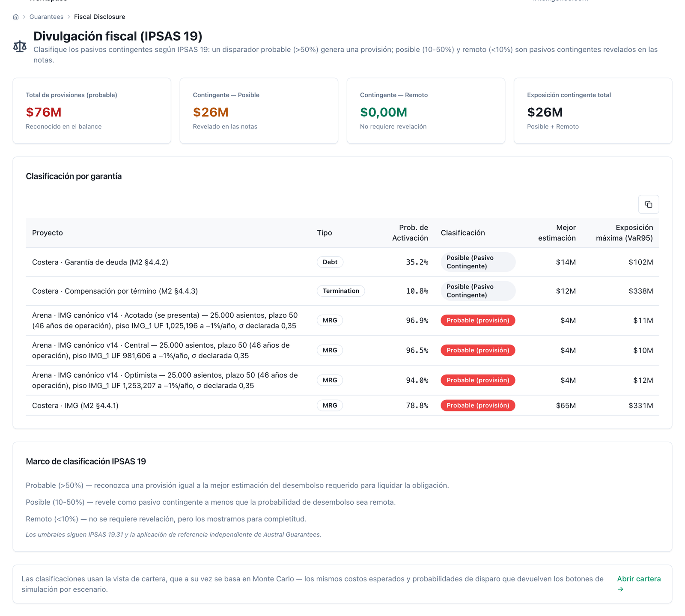This screenshot has height=616, width=685.
Task: Open Abrir cartera link
Action: [x=639, y=584]
